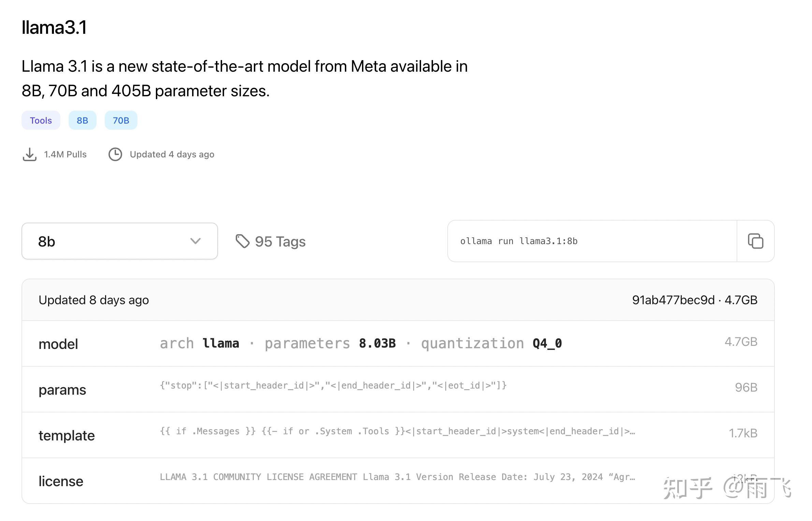The image size is (812, 521).
Task: Click the 1.4M Pulls label
Action: pyautogui.click(x=65, y=154)
